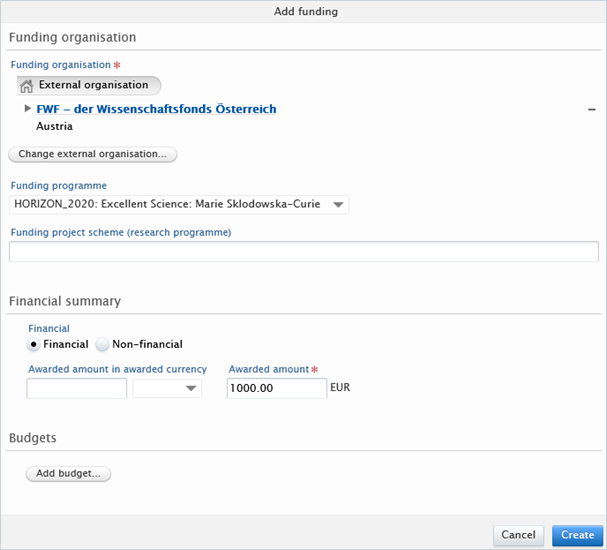Click the Add funding dialog title bar
Image resolution: width=607 pixels, height=550 pixels.
[x=303, y=11]
